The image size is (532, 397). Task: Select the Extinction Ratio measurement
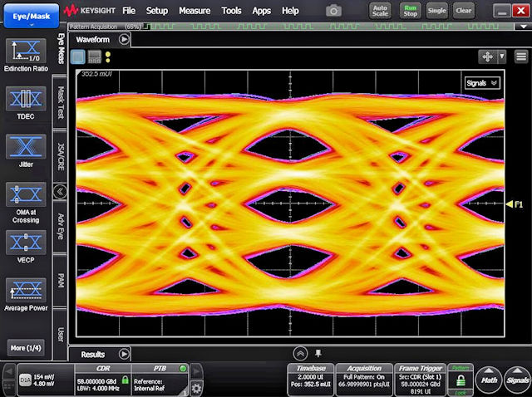pyautogui.click(x=26, y=52)
